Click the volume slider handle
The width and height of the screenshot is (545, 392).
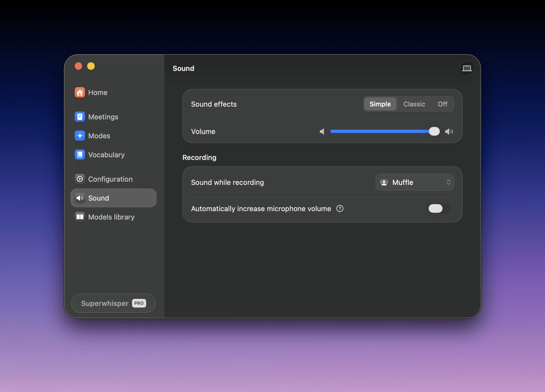coord(434,131)
